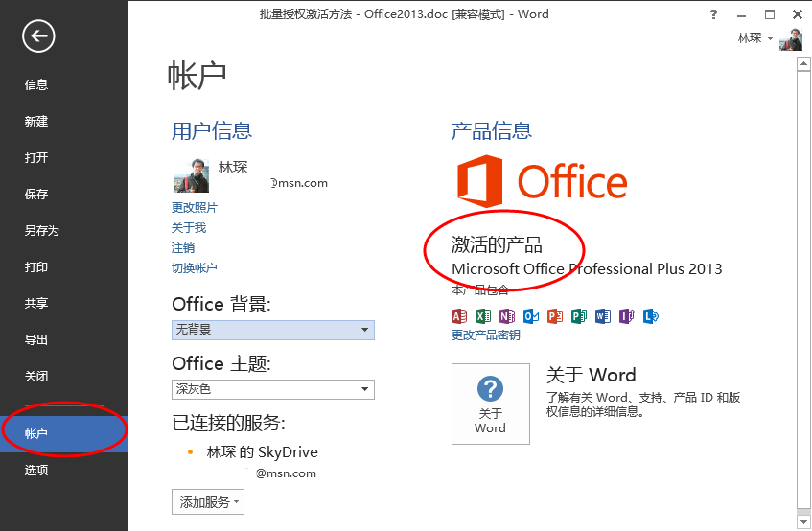Click the 激活的产品 heading
Screen dimensions: 812x531
pyautogui.click(x=497, y=244)
